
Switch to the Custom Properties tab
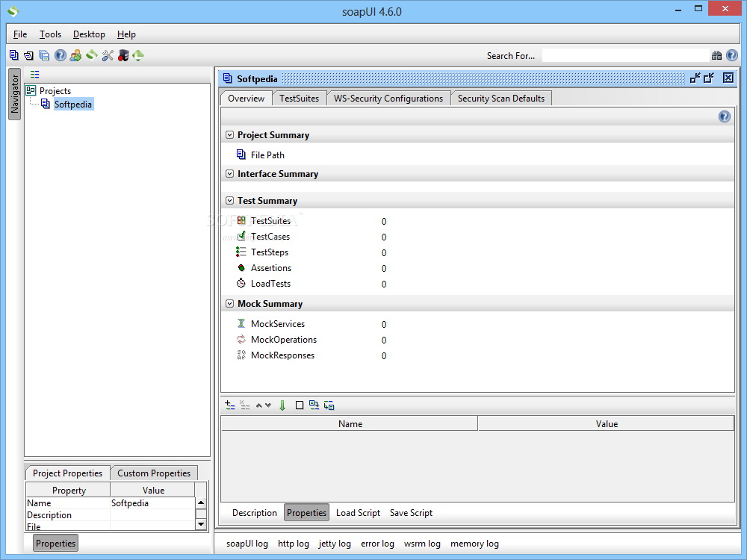(154, 473)
